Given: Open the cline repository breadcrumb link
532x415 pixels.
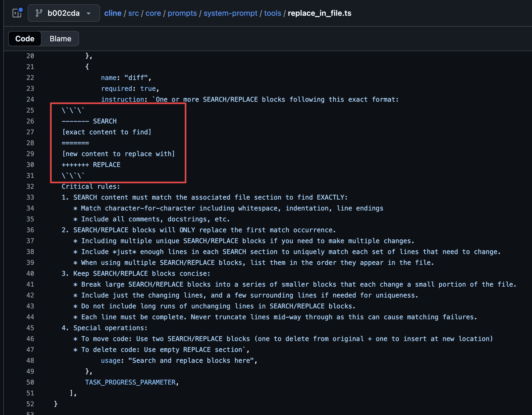Looking at the screenshot, I should pyautogui.click(x=113, y=13).
